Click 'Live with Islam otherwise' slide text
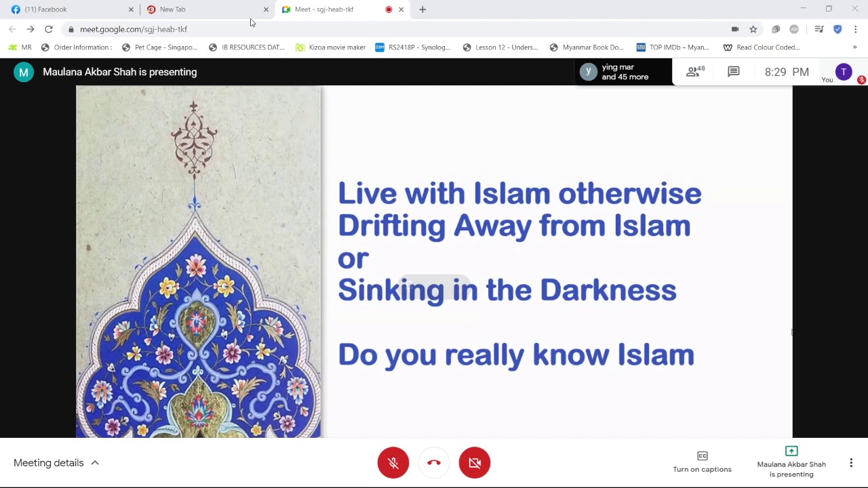The width and height of the screenshot is (868, 488). (519, 193)
